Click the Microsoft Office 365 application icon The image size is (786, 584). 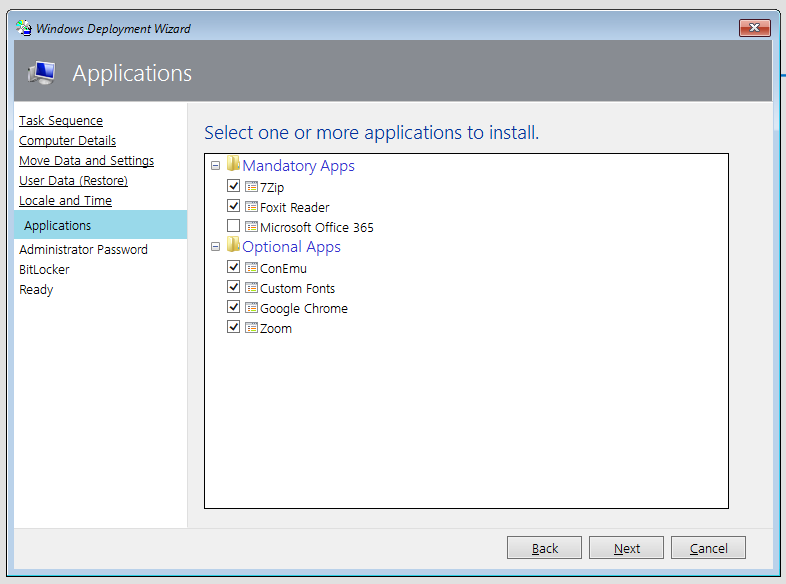pyautogui.click(x=251, y=227)
